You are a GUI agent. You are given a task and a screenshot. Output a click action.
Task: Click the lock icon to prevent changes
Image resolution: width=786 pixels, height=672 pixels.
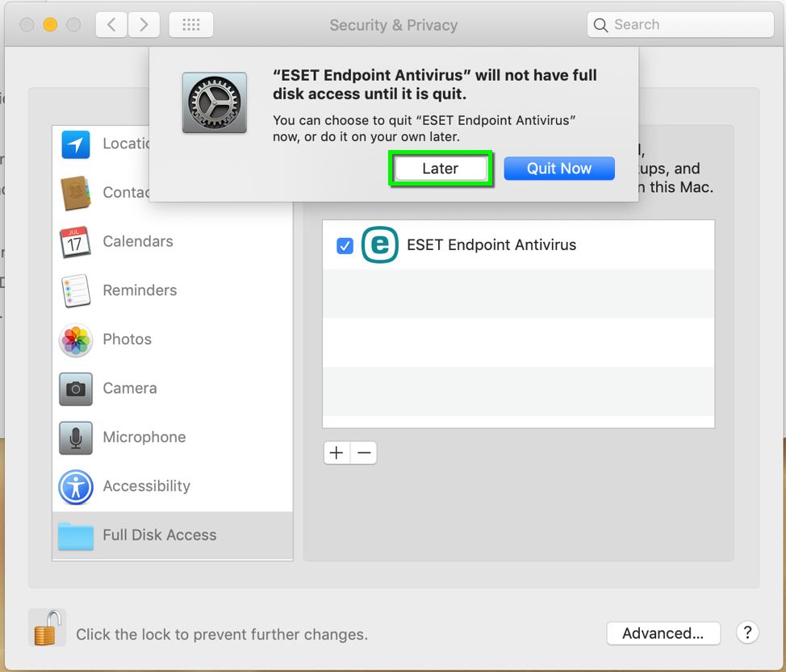click(47, 628)
